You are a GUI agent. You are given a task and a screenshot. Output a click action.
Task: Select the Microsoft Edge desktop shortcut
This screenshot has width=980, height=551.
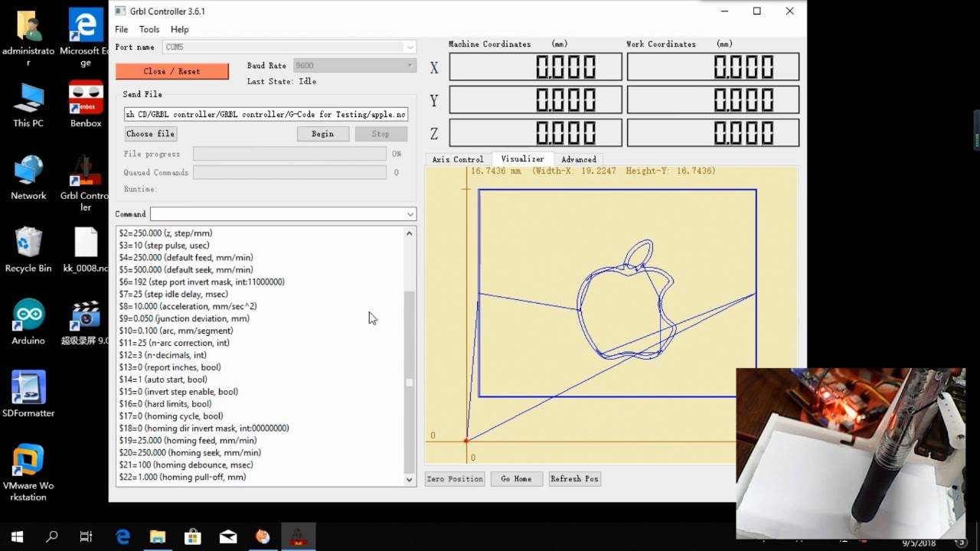86,38
